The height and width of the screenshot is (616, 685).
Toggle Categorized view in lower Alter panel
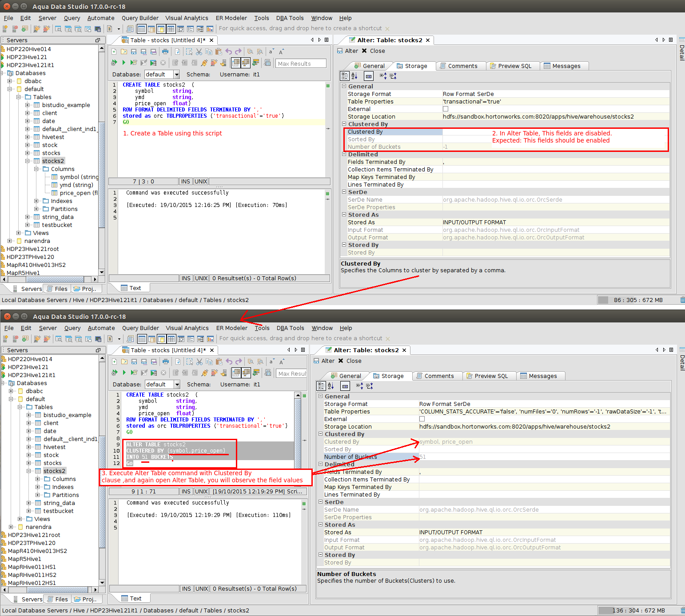point(321,386)
